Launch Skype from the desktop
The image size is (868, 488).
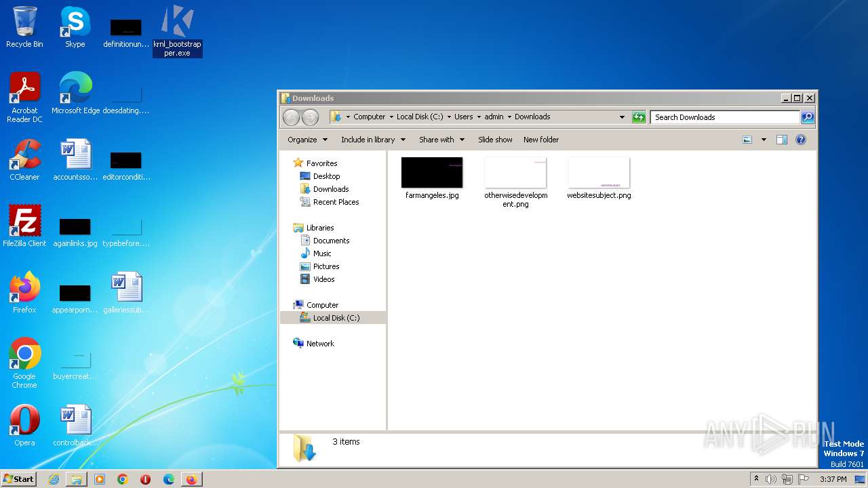(x=75, y=27)
